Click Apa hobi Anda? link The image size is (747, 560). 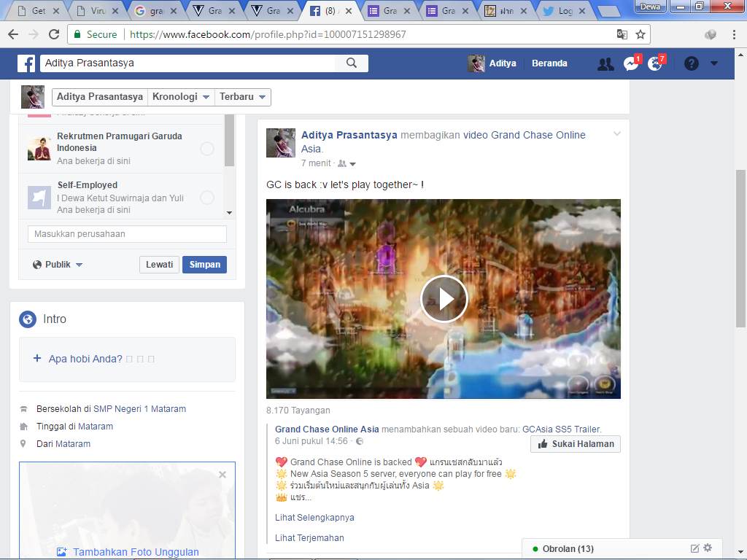(x=85, y=359)
